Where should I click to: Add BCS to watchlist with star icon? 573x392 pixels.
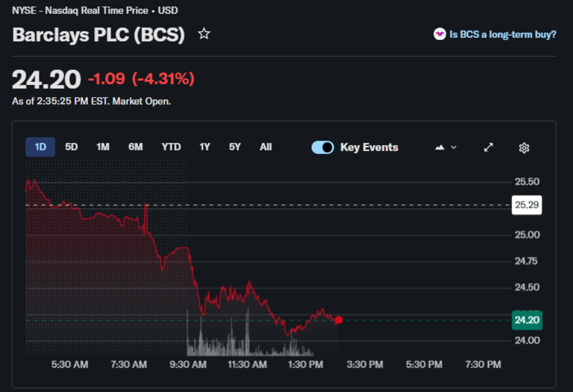(204, 34)
